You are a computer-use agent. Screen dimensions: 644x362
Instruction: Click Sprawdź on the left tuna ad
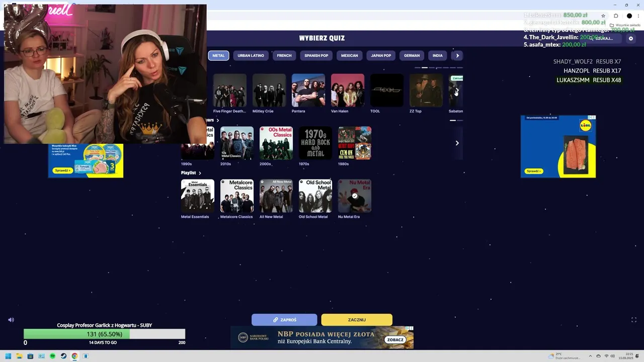[x=63, y=170]
